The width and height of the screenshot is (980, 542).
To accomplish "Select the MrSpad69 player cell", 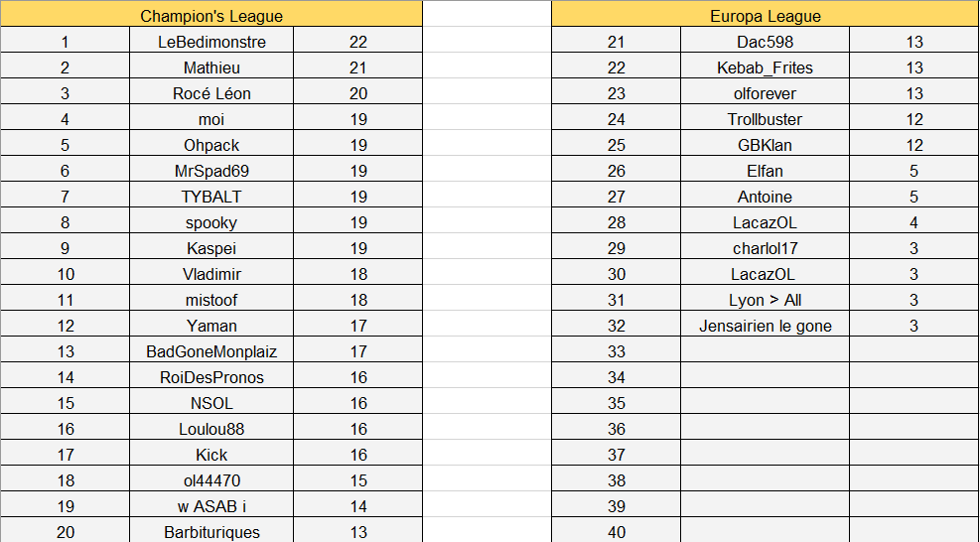I will tap(211, 171).
